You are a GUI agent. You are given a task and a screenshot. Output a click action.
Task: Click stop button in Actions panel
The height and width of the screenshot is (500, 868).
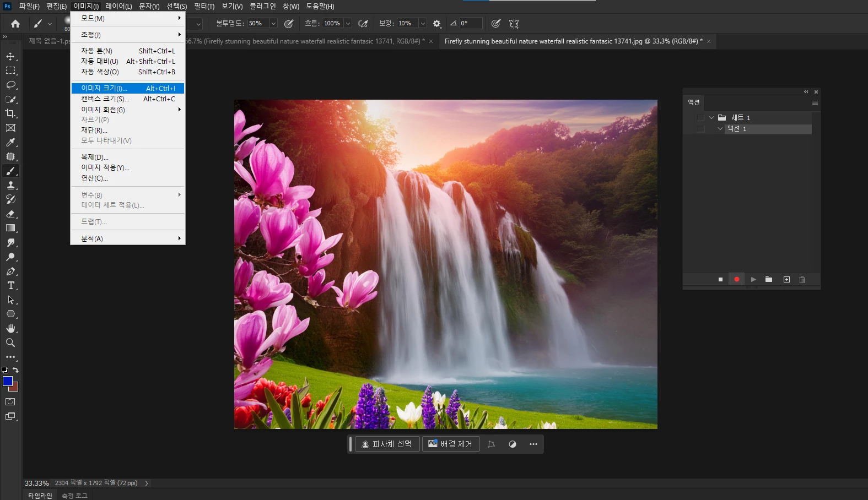(x=720, y=280)
